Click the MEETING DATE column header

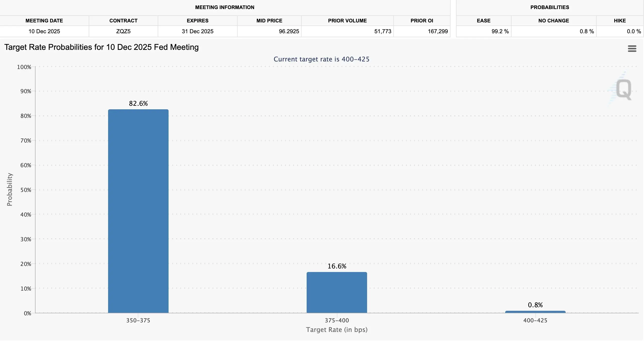coord(44,21)
